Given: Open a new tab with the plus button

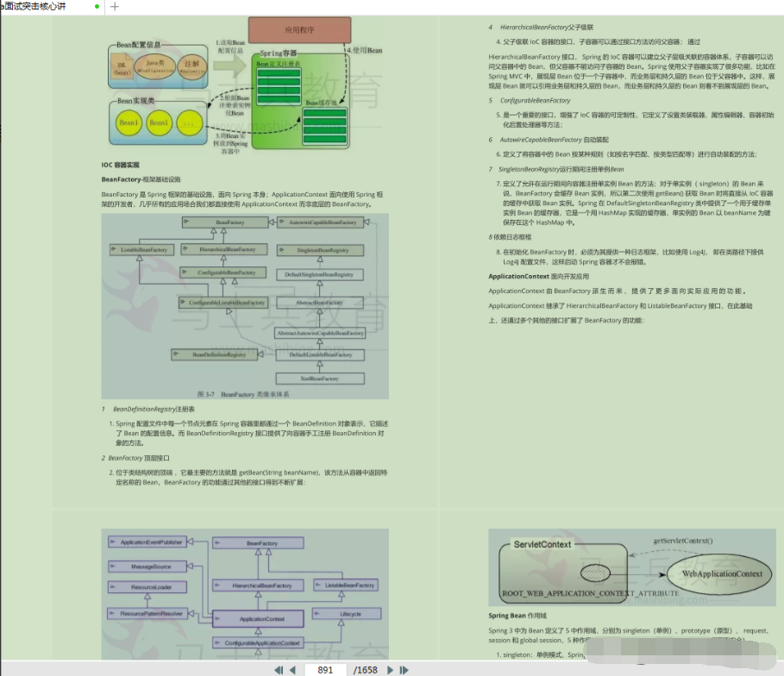Looking at the screenshot, I should [x=115, y=7].
